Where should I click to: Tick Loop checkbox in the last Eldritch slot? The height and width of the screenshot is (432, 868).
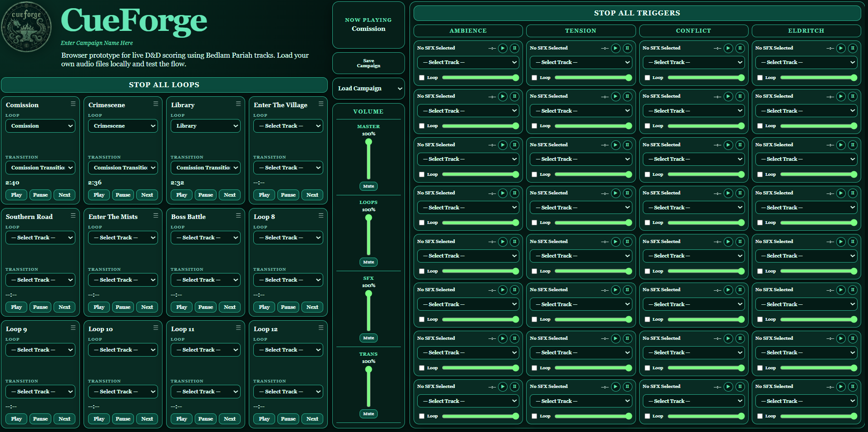pyautogui.click(x=760, y=416)
